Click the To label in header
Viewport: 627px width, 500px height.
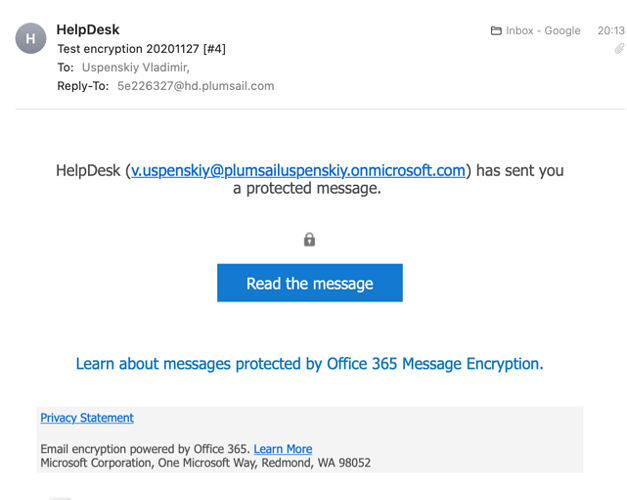66,67
